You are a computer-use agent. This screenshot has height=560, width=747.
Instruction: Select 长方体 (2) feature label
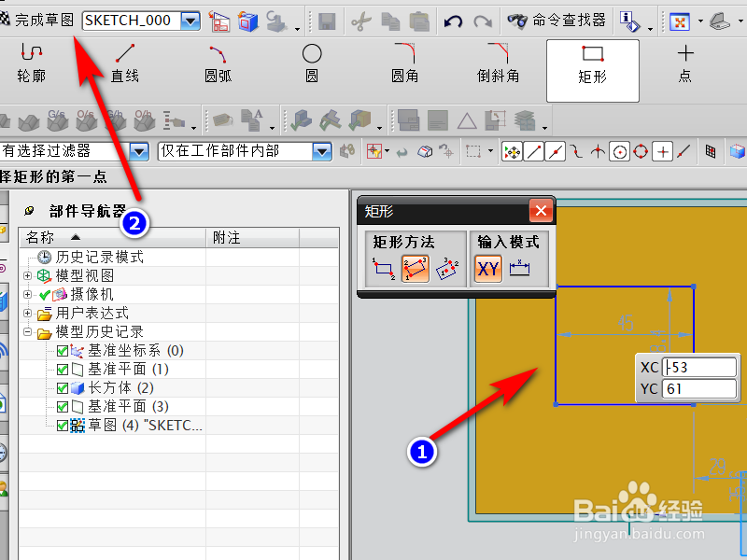[120, 388]
